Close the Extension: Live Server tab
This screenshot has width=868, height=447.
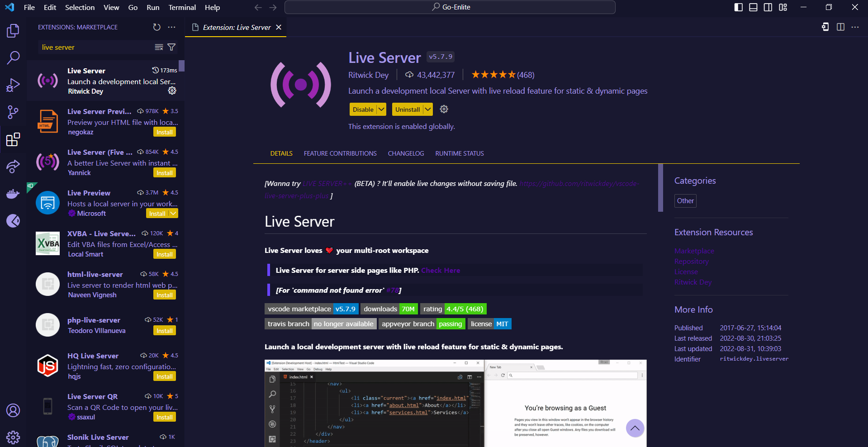tap(279, 27)
